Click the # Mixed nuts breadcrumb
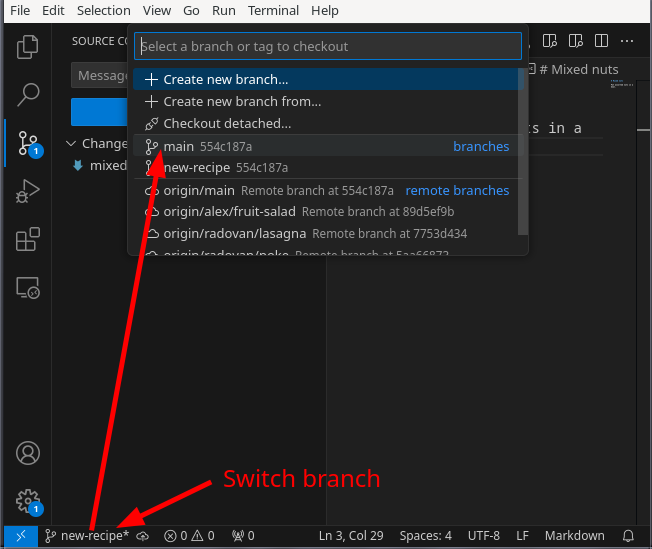The height and width of the screenshot is (549, 652). (578, 69)
